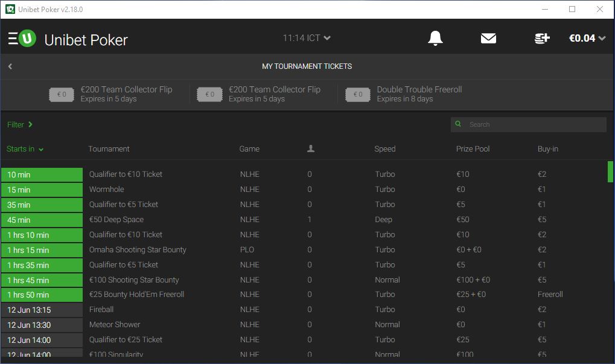The image size is (615, 364).
Task: Sort by the Speed column
Action: [x=385, y=149]
